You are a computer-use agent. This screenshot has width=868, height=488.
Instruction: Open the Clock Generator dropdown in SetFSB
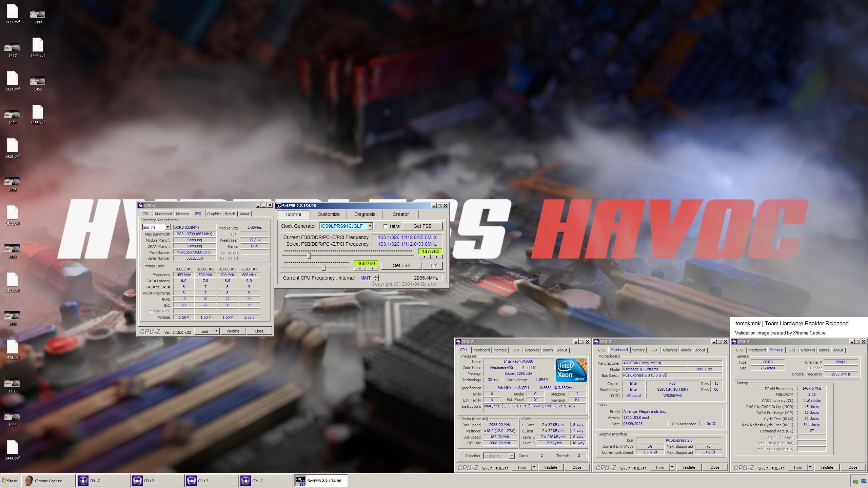(370, 226)
